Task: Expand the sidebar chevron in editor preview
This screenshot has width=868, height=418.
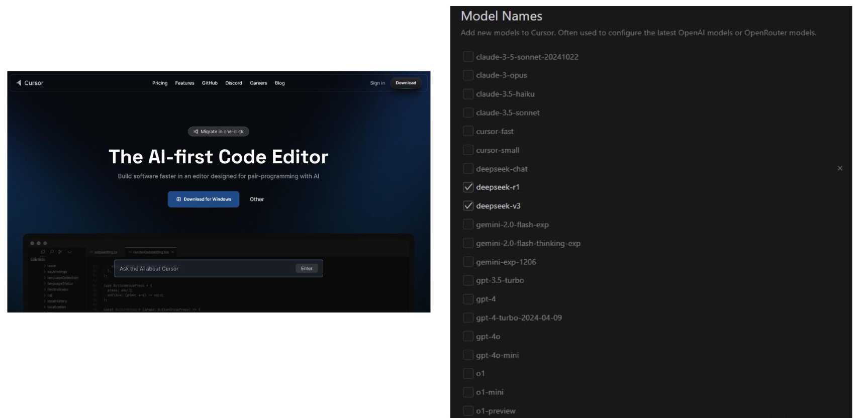Action: [x=70, y=252]
